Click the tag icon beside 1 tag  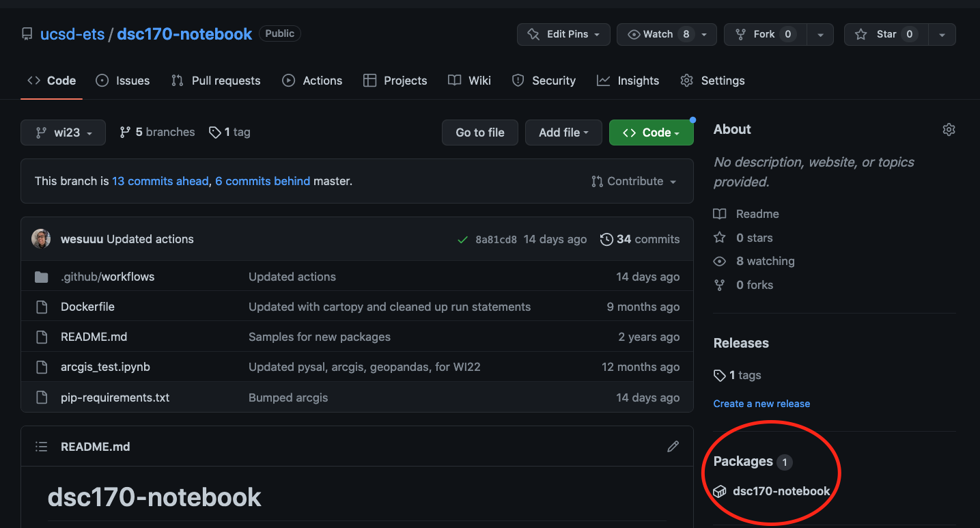(x=214, y=133)
